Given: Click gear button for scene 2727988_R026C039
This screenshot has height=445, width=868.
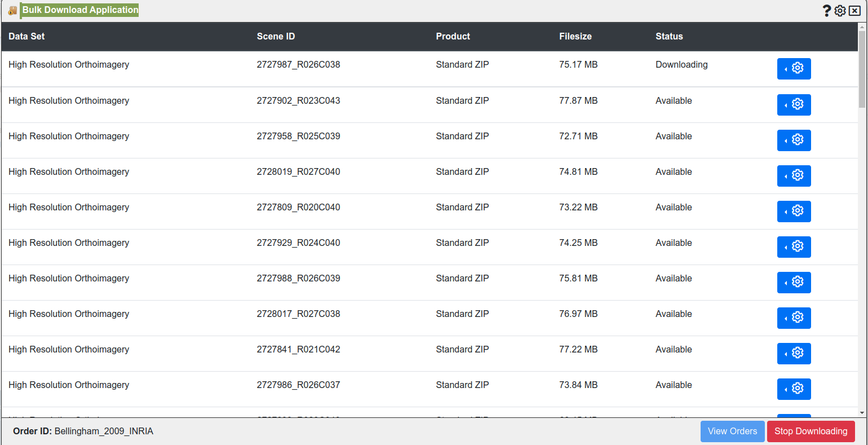Looking at the screenshot, I should tap(794, 283).
